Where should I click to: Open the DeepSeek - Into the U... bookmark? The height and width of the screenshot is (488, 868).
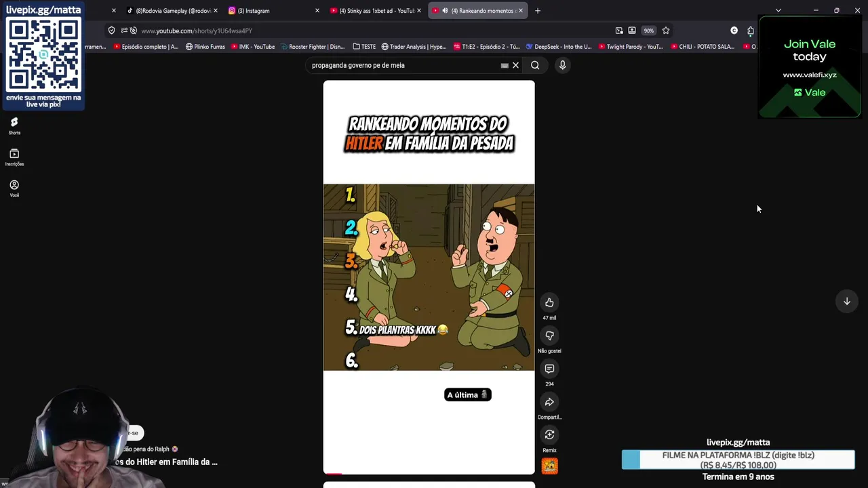(x=558, y=47)
